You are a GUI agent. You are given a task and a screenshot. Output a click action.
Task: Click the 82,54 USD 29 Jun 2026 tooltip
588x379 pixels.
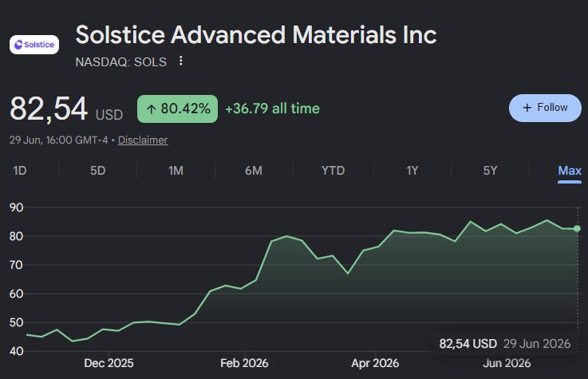tap(505, 344)
